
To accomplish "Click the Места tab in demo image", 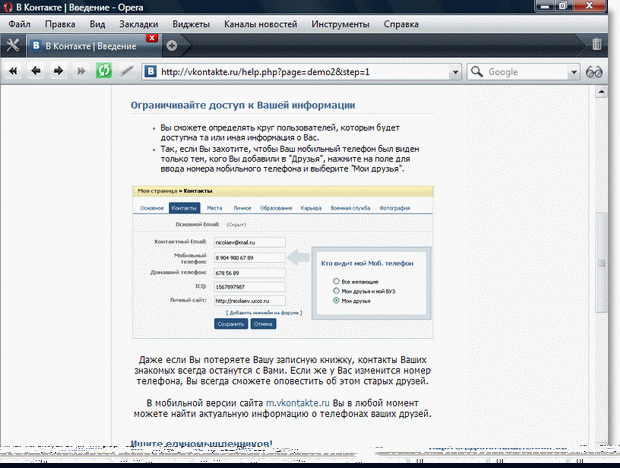I will pyautogui.click(x=214, y=208).
